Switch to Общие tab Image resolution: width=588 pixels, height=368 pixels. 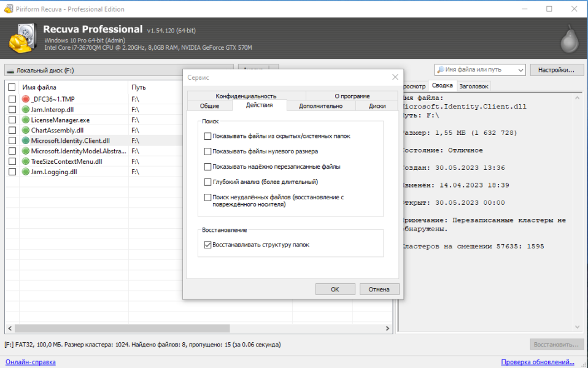[209, 106]
